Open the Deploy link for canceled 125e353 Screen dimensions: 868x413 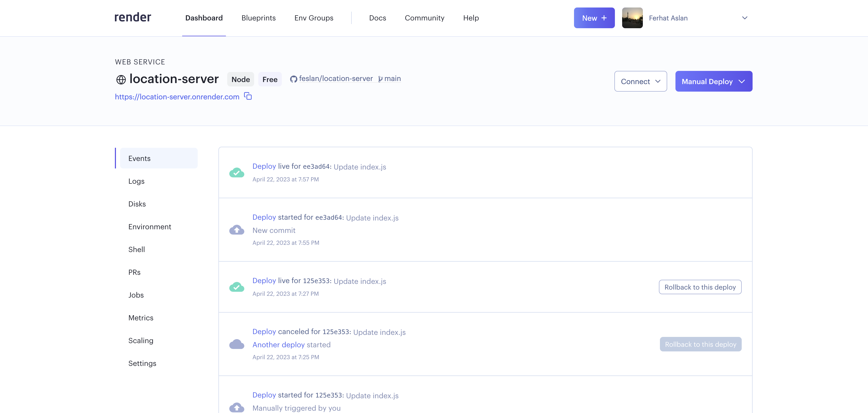pyautogui.click(x=264, y=331)
